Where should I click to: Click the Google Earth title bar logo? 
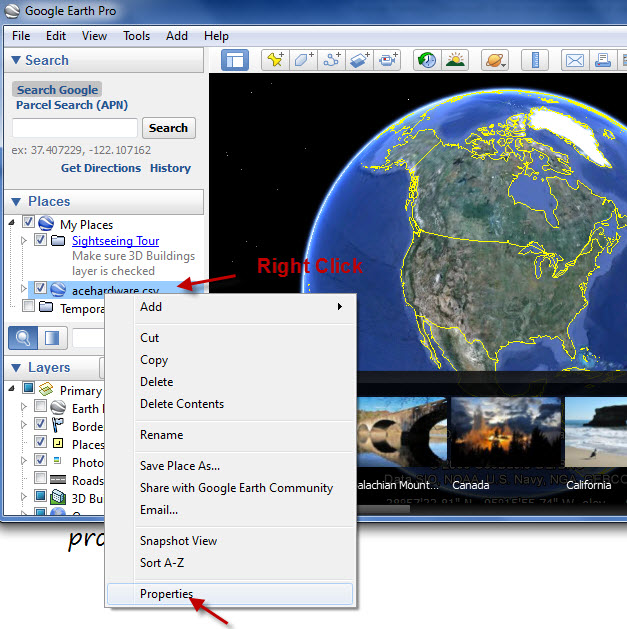pyautogui.click(x=12, y=11)
